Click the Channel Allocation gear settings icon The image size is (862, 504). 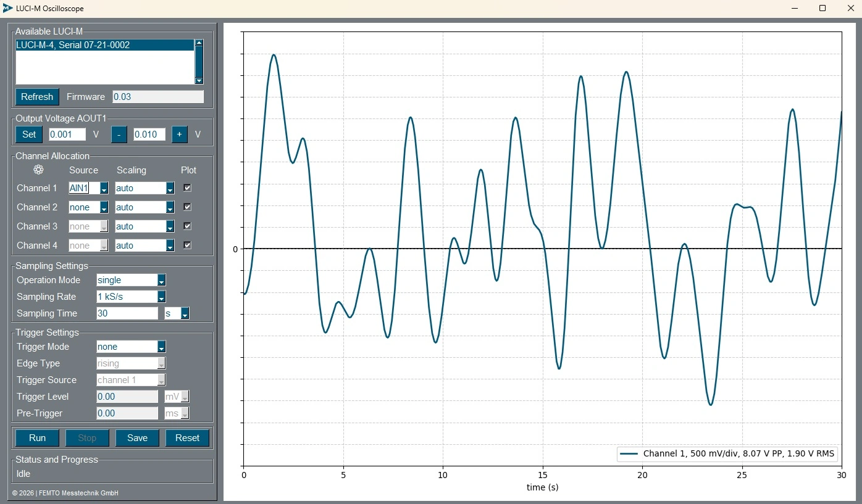point(38,170)
